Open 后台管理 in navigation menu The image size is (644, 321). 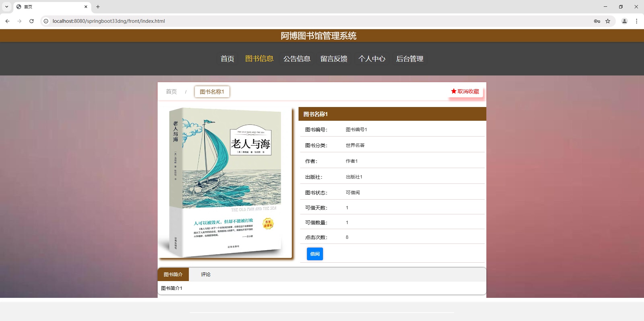click(x=410, y=59)
